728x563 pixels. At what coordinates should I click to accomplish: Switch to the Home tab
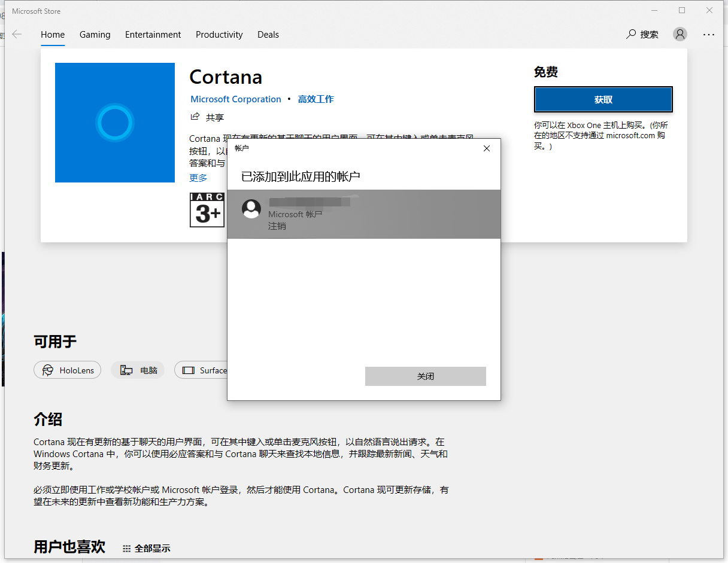[x=53, y=34]
